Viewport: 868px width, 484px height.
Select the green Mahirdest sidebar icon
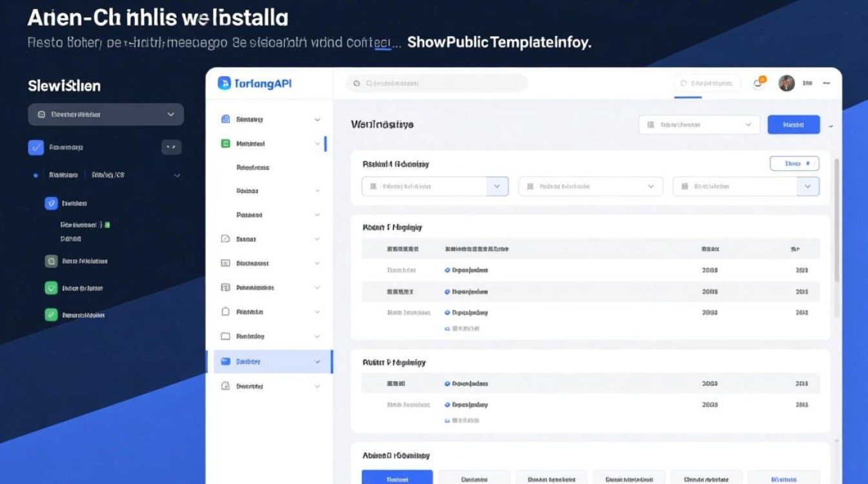(x=227, y=143)
